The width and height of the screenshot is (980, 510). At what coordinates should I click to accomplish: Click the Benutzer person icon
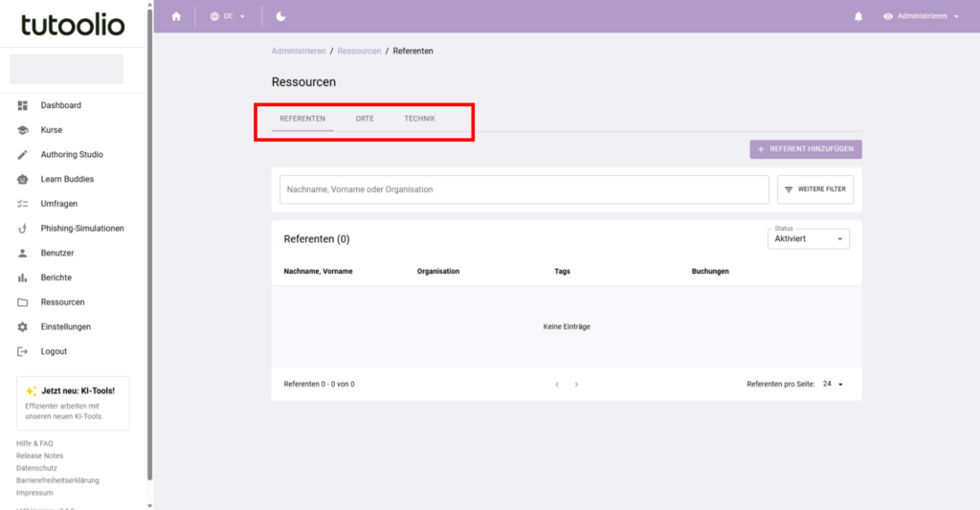click(x=23, y=254)
